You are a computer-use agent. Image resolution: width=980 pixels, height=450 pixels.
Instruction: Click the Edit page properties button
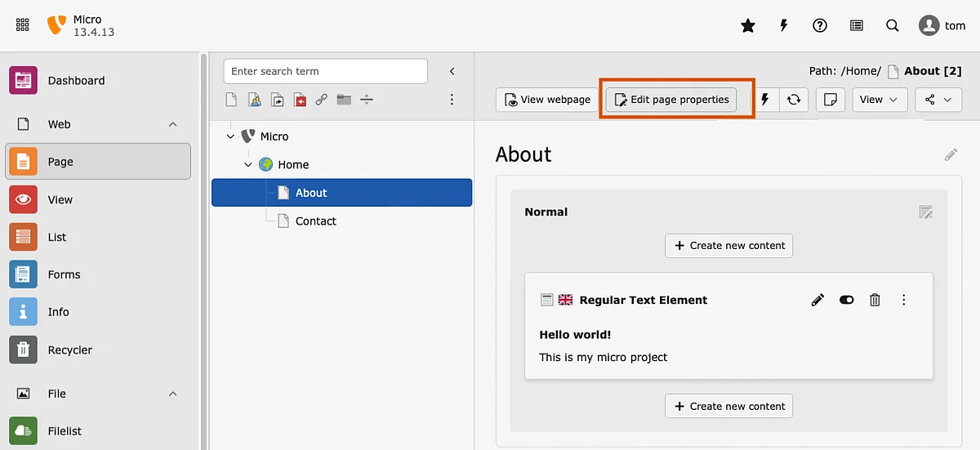click(x=670, y=100)
